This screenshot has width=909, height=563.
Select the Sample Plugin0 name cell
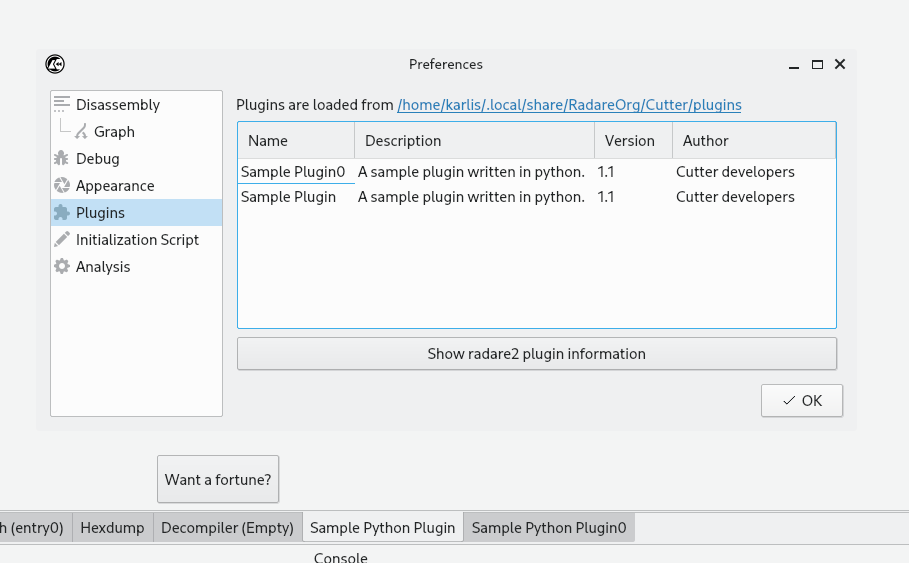pos(296,172)
